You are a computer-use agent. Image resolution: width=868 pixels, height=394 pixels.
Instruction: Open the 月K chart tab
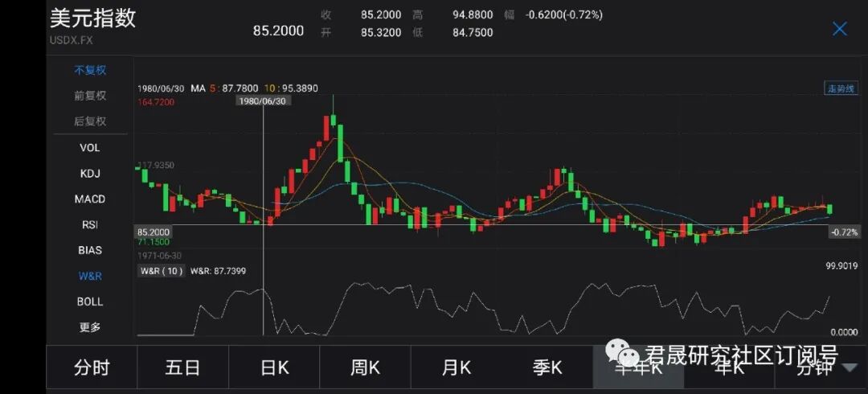coord(457,367)
